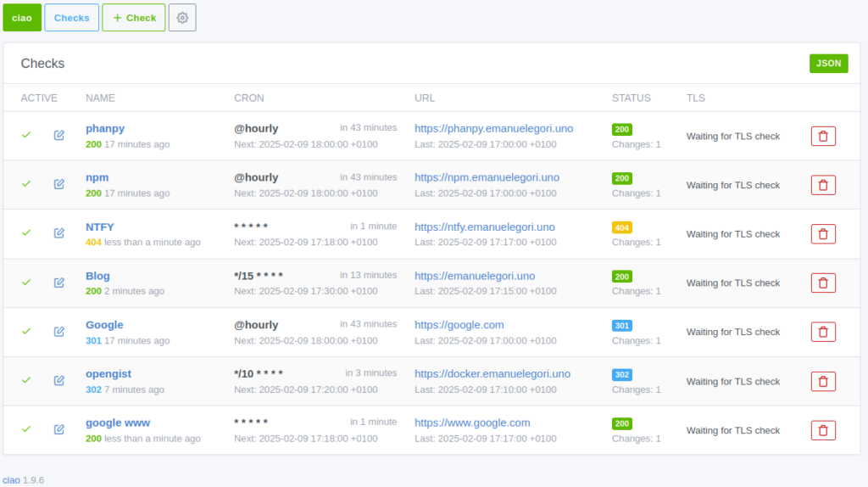
Task: Delete the phanpy check
Action: coord(823,137)
